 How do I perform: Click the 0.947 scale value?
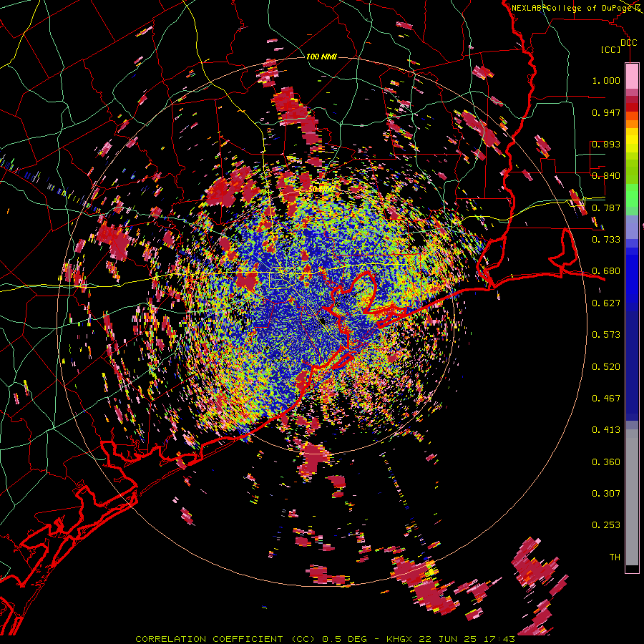(606, 112)
